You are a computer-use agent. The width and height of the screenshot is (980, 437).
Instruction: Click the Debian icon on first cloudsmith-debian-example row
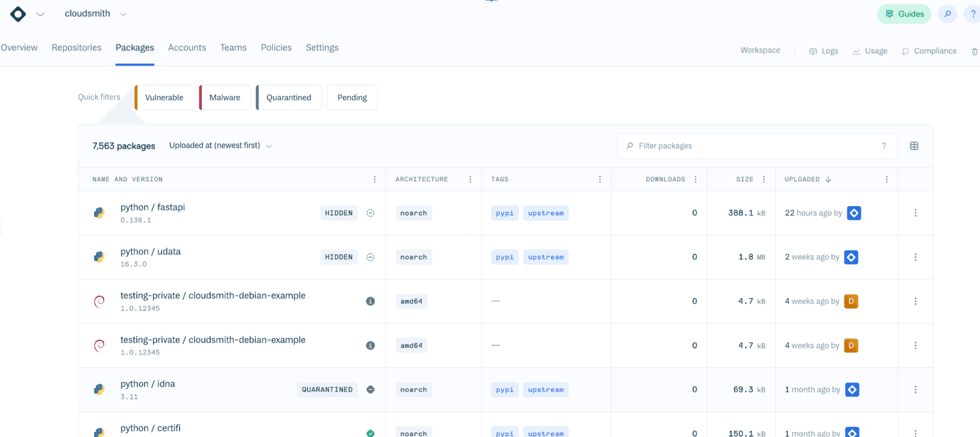click(x=99, y=301)
